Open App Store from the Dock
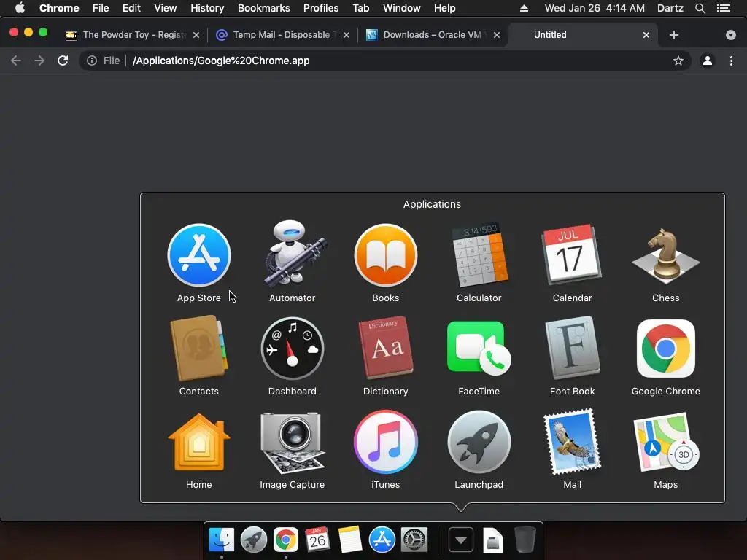The height and width of the screenshot is (560, 747). coord(382,540)
